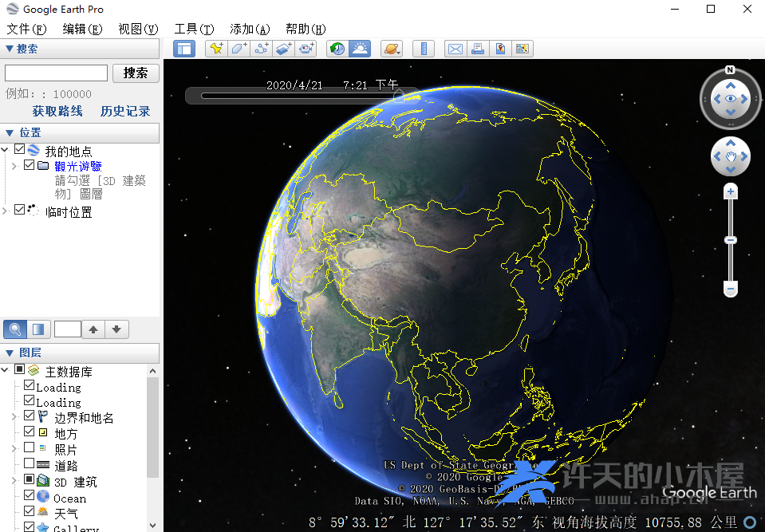Click the zoom out minus button
Viewport: 765px width, 532px height.
pyautogui.click(x=731, y=290)
